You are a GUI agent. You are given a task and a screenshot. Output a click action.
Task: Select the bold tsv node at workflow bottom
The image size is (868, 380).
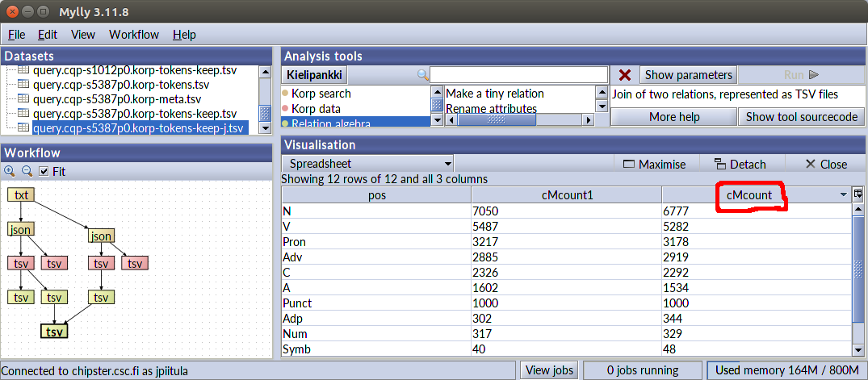pyautogui.click(x=54, y=332)
